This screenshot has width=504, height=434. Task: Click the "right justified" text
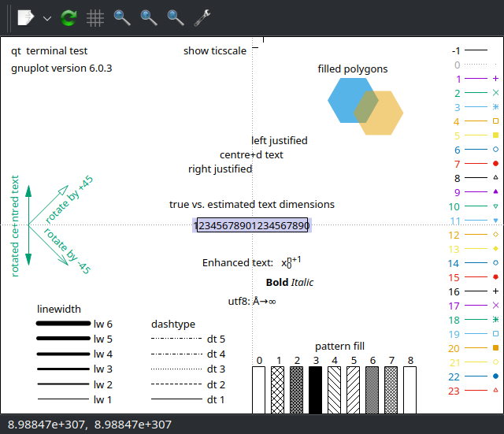pyautogui.click(x=220, y=169)
